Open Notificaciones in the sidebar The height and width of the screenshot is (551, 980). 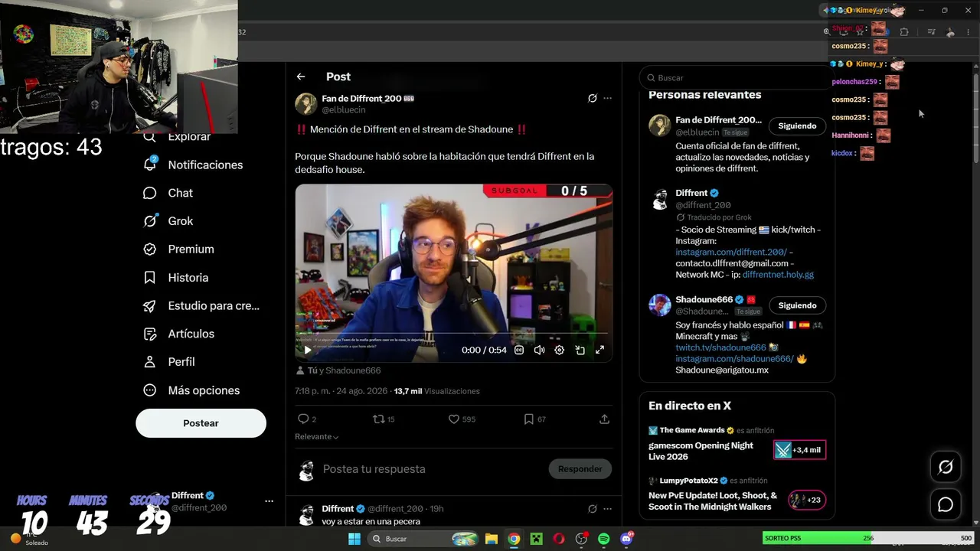pyautogui.click(x=193, y=165)
